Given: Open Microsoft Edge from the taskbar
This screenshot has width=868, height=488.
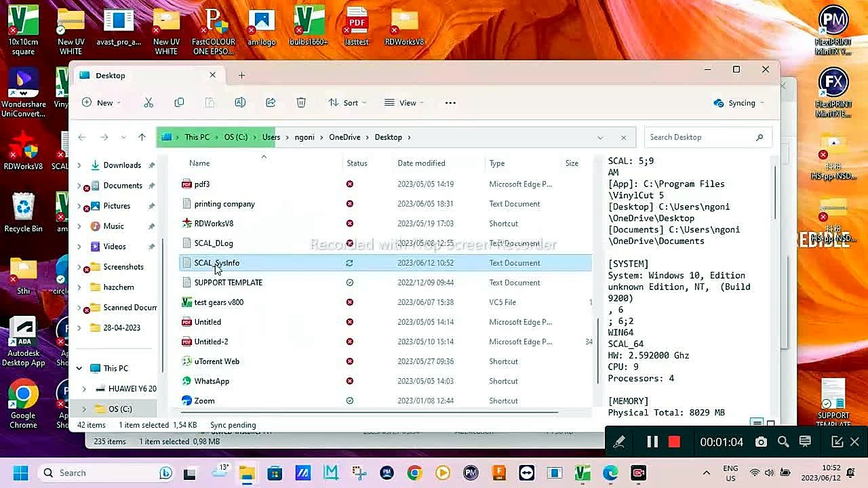Looking at the screenshot, I should (x=610, y=473).
